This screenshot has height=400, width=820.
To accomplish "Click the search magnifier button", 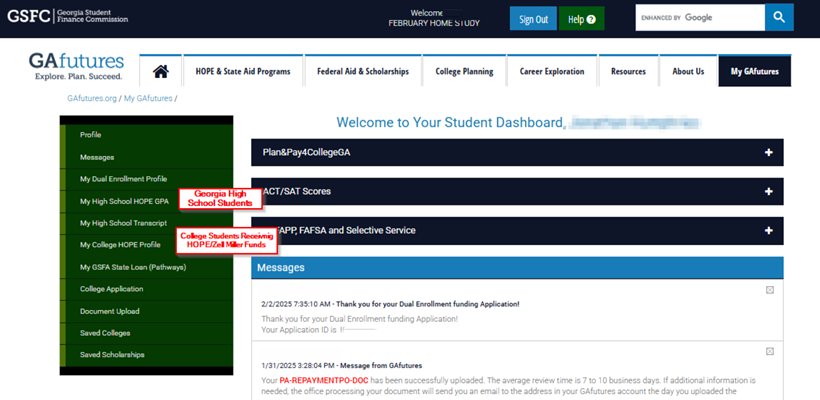I will click(x=779, y=18).
